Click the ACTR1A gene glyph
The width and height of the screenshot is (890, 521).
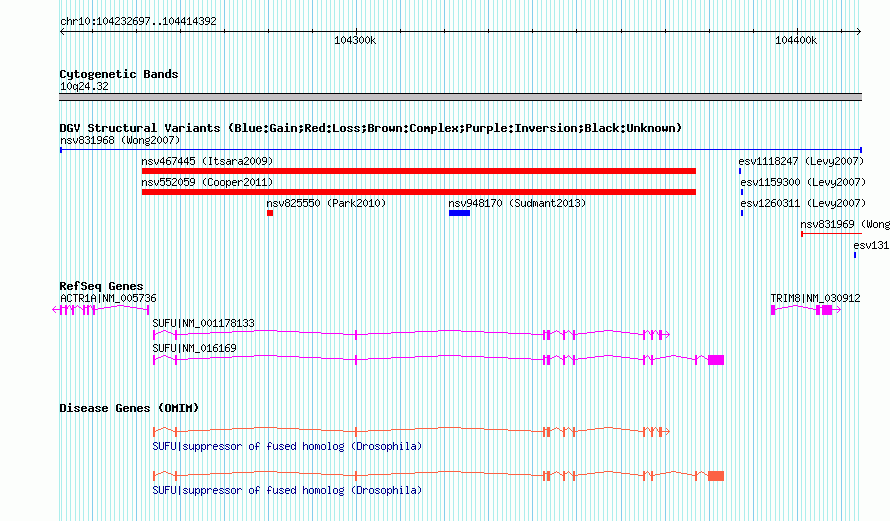(100, 309)
